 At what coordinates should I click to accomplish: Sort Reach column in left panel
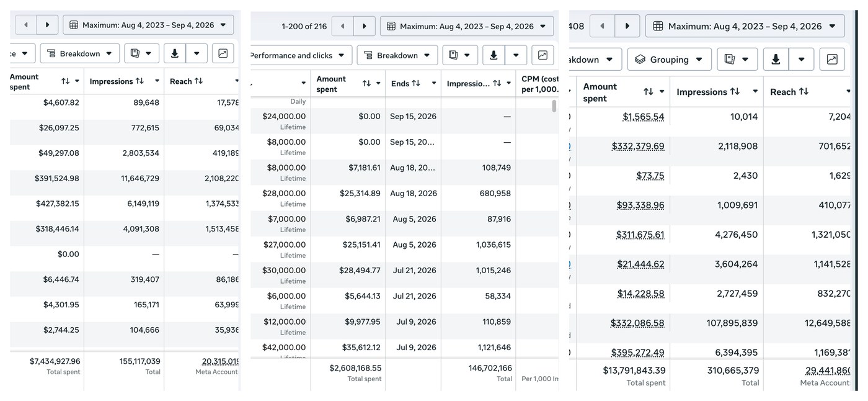tap(198, 81)
